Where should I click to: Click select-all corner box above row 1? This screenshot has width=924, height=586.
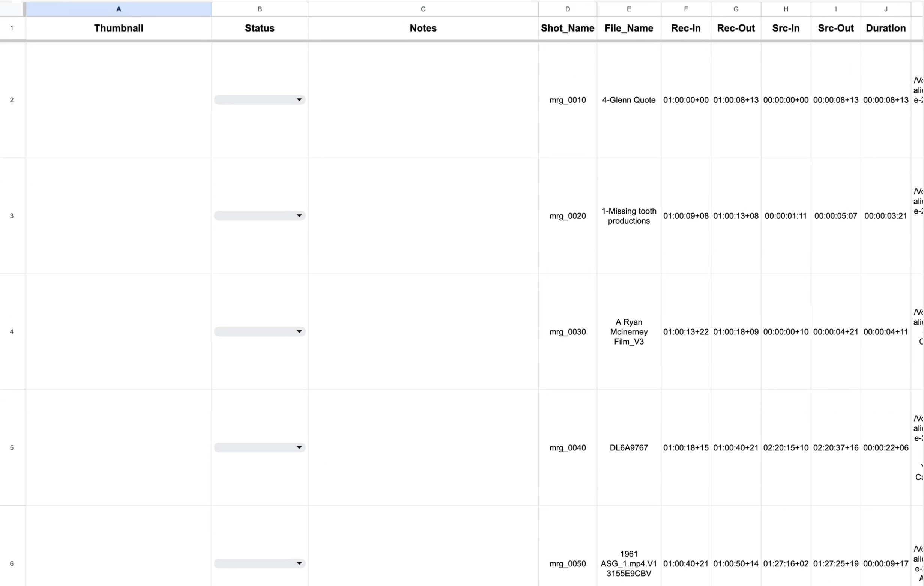(12, 9)
